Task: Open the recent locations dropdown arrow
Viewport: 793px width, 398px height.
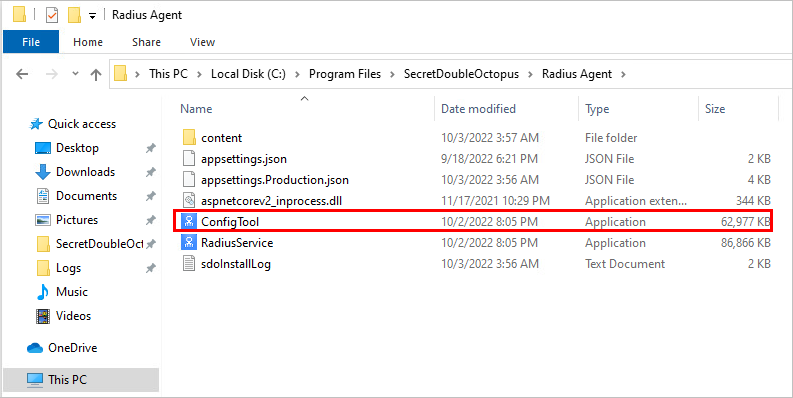Action: point(75,74)
